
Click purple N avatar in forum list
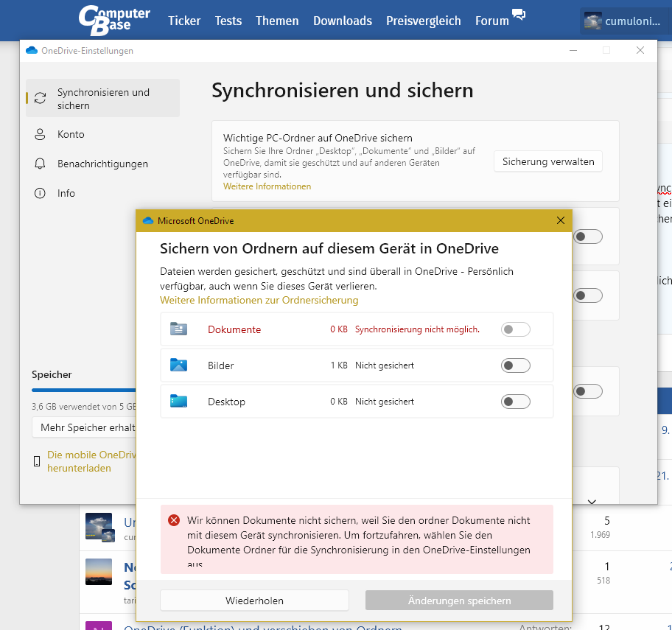(99, 626)
